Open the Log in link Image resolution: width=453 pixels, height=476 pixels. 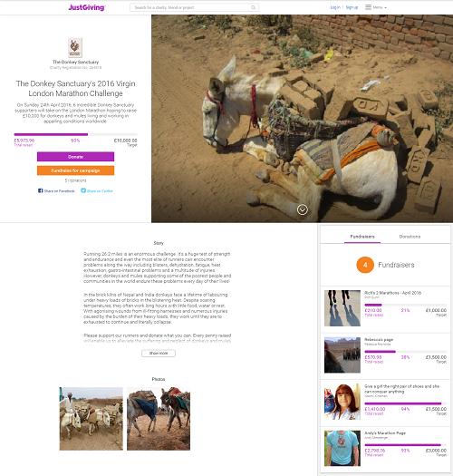click(335, 7)
